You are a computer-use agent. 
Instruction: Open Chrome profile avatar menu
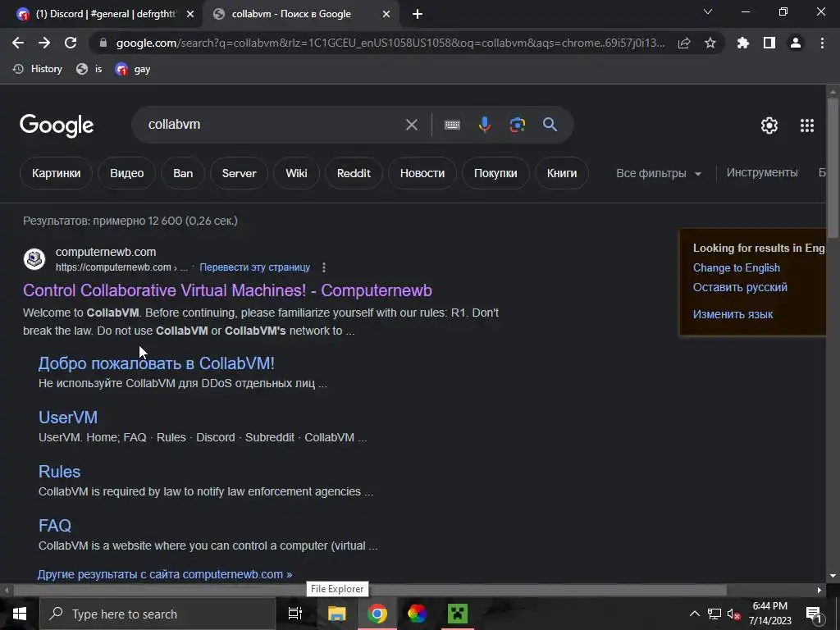[x=796, y=43]
